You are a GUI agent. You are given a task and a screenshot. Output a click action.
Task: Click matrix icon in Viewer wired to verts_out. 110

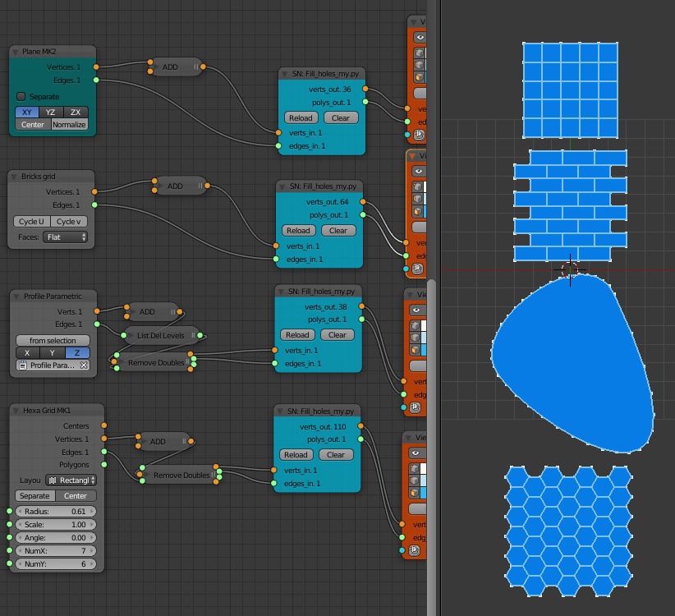[414, 550]
